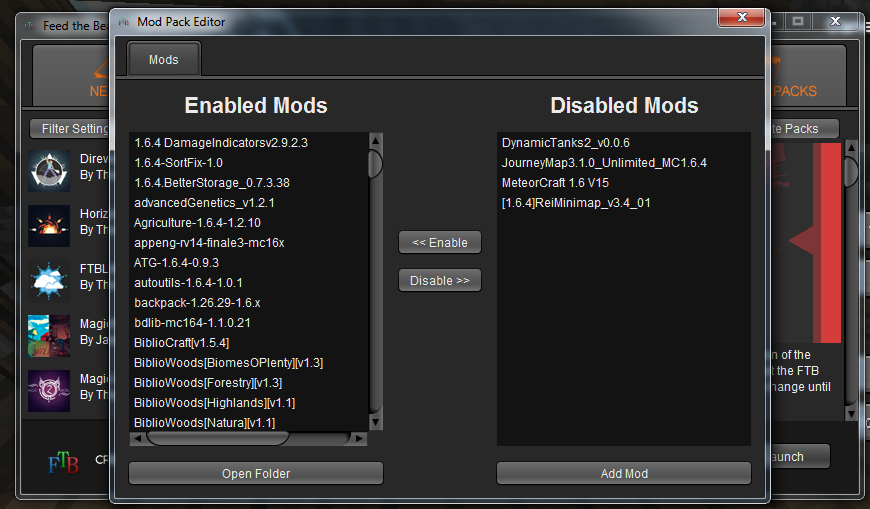Screen dimensions: 870x509
Task: Click enabled mods list scroll up arrow
Action: (376, 140)
